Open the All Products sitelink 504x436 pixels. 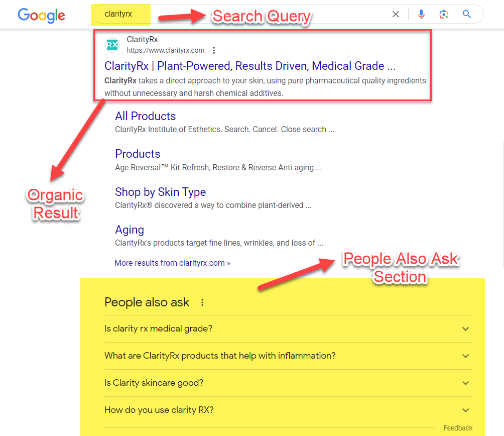pos(145,116)
